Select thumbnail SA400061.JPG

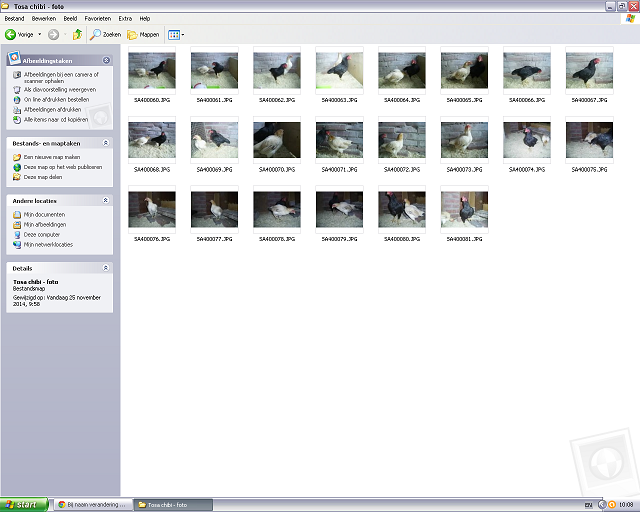[214, 70]
